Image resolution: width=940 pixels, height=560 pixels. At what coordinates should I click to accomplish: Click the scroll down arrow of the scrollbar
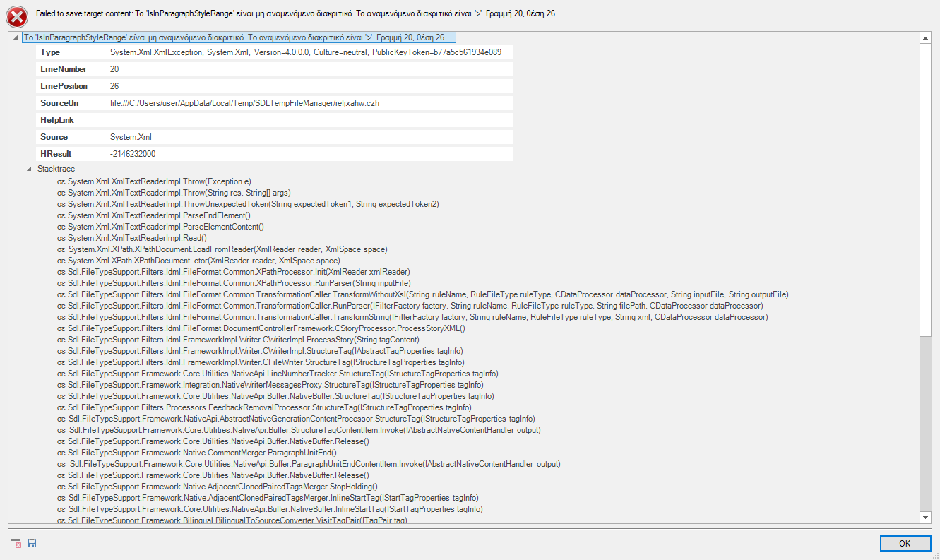tap(926, 518)
